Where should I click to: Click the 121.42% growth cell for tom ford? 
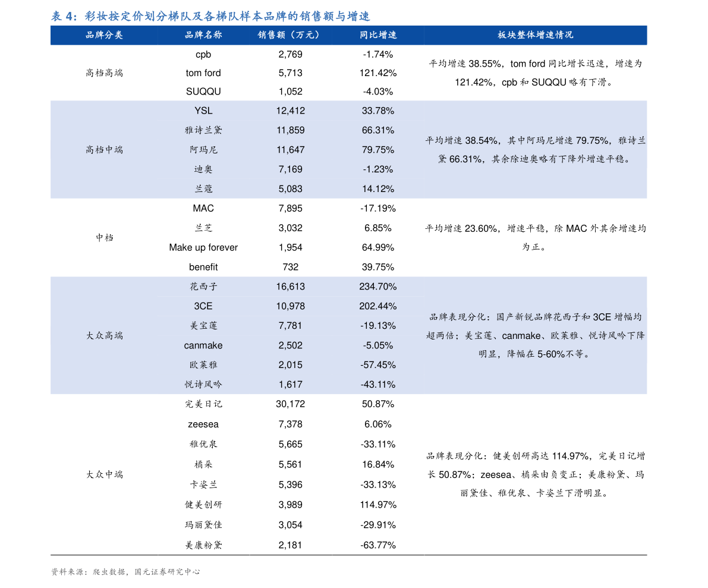pos(378,73)
